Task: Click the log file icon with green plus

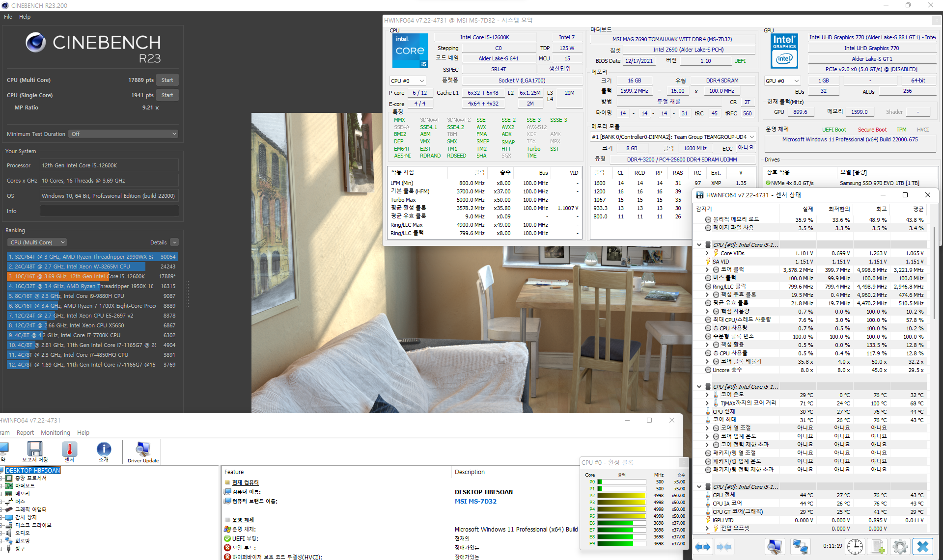Action: click(x=878, y=546)
